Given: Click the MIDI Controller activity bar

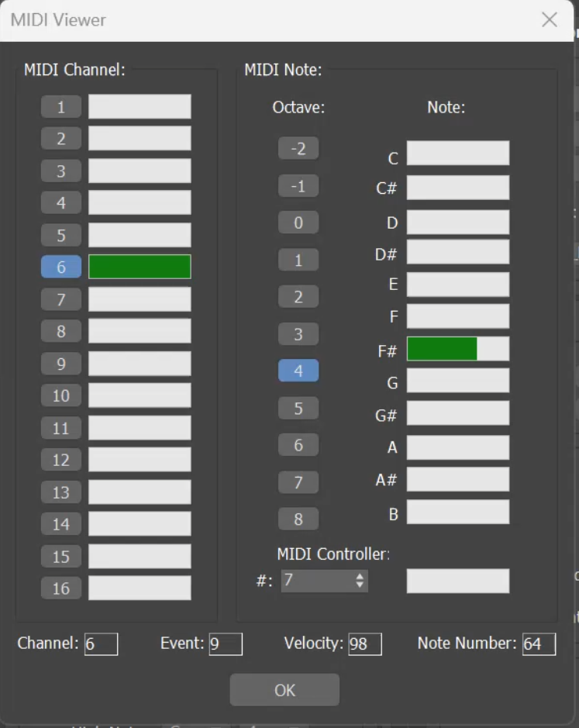Looking at the screenshot, I should (x=458, y=581).
